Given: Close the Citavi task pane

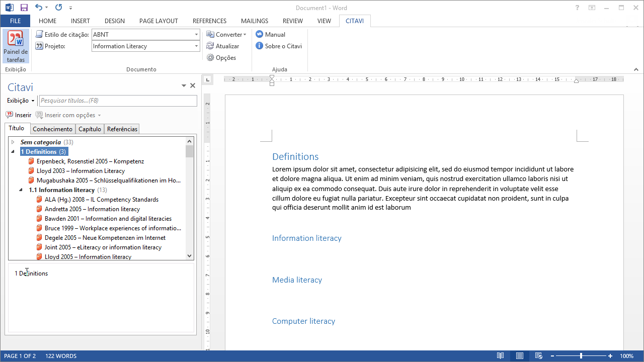Looking at the screenshot, I should click(193, 86).
